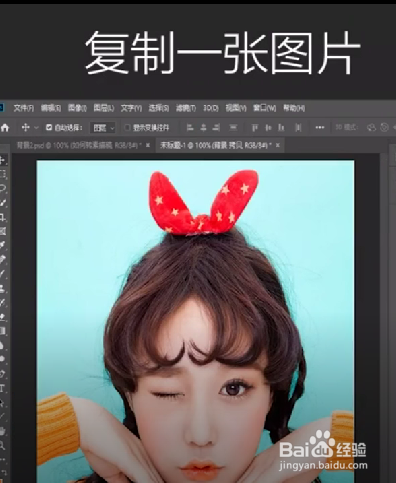The height and width of the screenshot is (483, 396).
Task: Select the Crop tool
Action: click(x=2, y=217)
